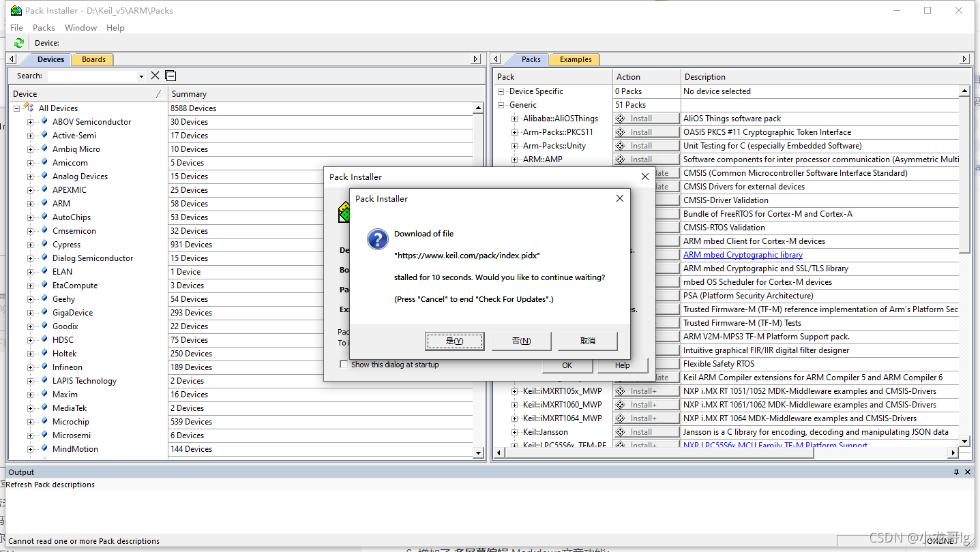Toggle Show this dialog at startup checkbox
Viewport: 980px width, 552px height.
[x=344, y=365]
